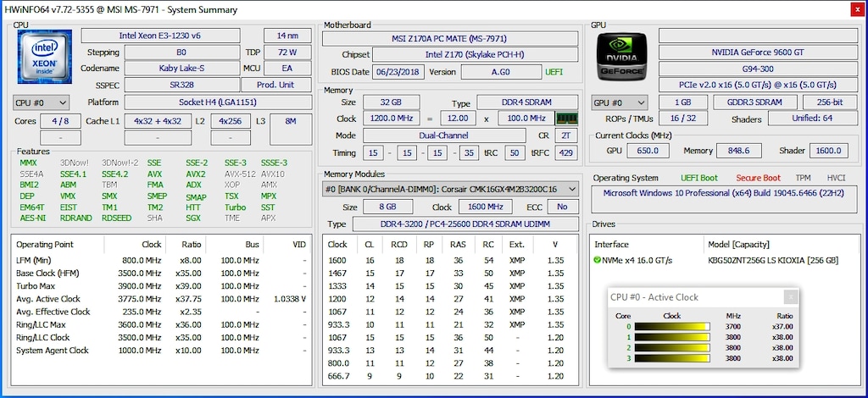Click the tRFC 429 field
The width and height of the screenshot is (868, 398).
point(568,152)
